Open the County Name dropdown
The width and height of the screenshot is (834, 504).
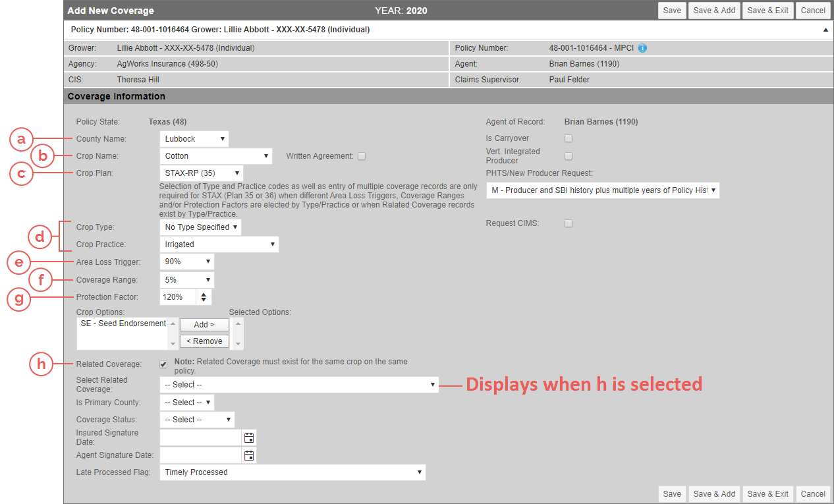tap(195, 139)
